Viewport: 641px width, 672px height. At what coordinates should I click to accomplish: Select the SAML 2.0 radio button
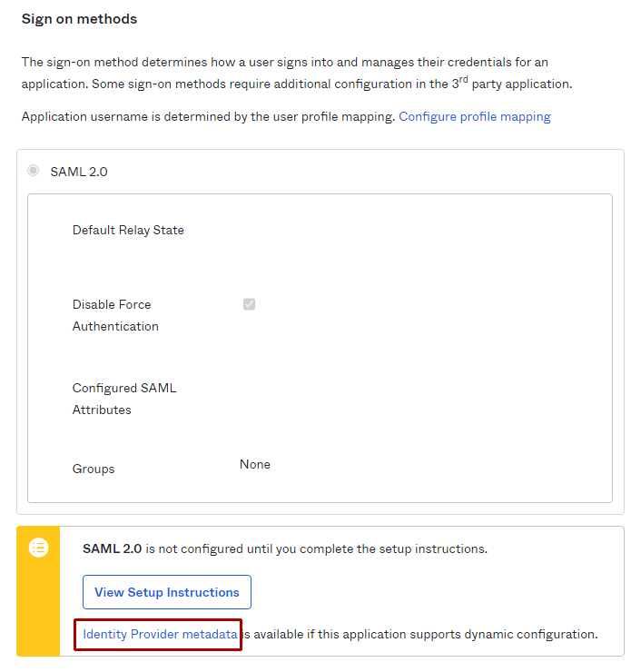(x=34, y=171)
